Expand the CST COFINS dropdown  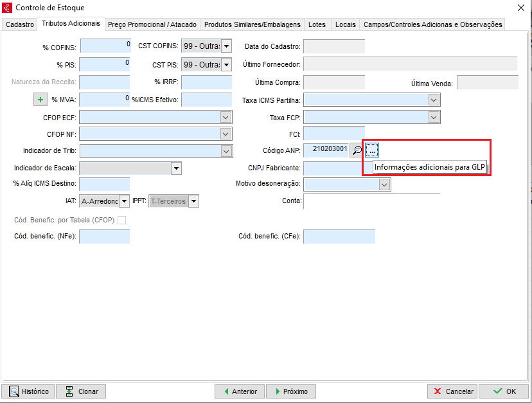tap(226, 46)
